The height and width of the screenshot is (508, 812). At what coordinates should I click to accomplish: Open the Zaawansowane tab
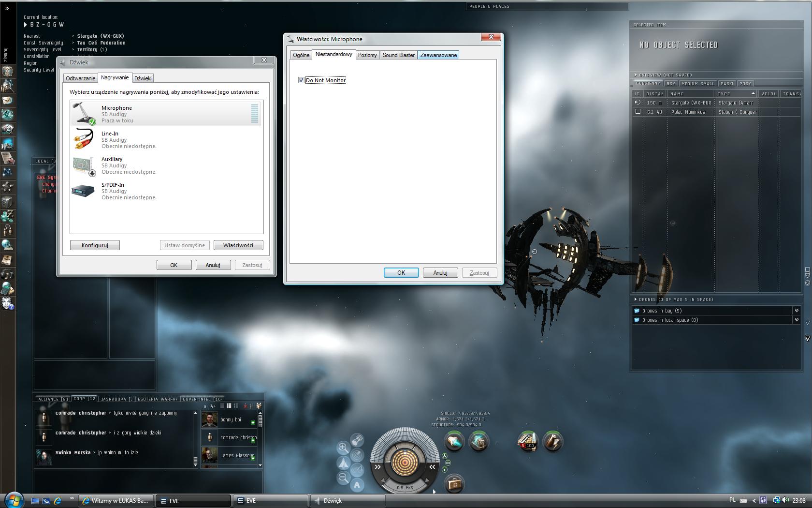pos(438,55)
